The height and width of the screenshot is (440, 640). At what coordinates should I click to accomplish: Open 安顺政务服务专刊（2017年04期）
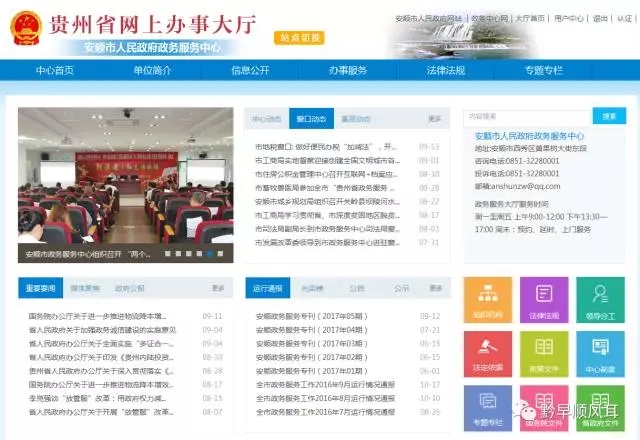coord(312,330)
